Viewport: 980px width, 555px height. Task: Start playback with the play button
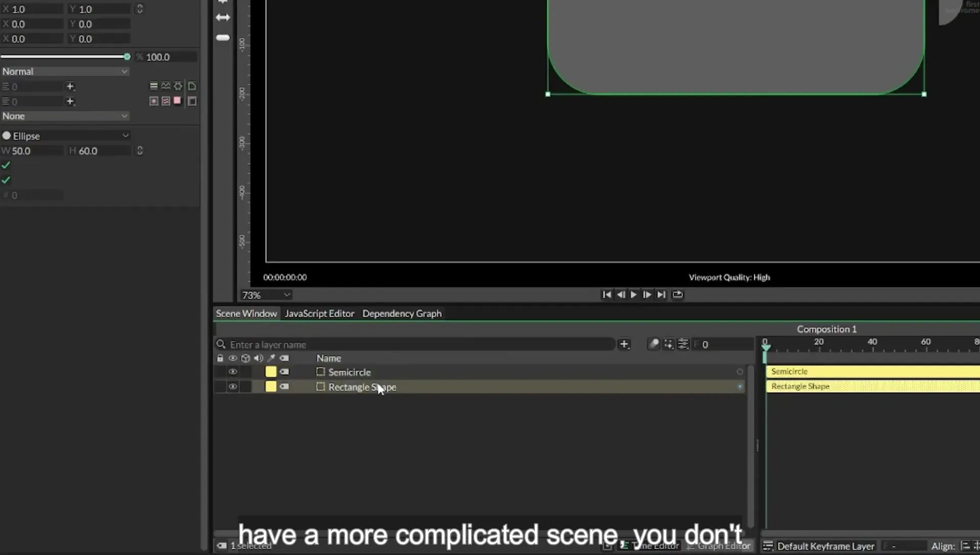click(633, 294)
